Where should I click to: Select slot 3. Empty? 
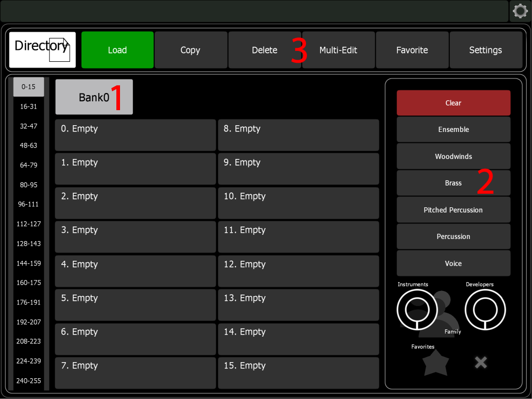coord(136,237)
